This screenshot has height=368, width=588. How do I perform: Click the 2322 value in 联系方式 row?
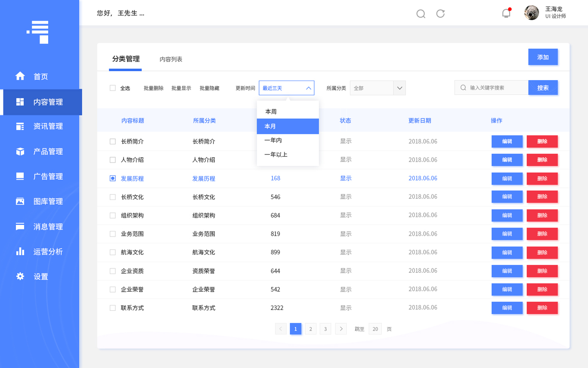pyautogui.click(x=277, y=308)
